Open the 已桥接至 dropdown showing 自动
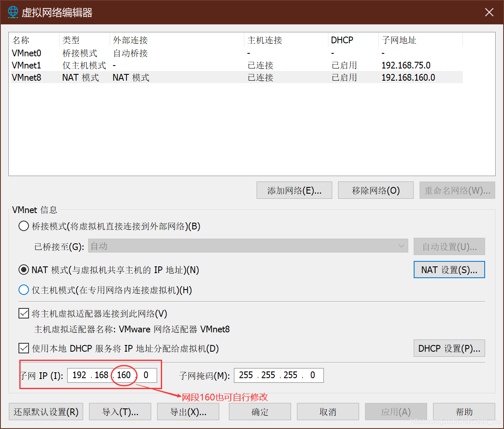This screenshot has width=504, height=429. 248,246
